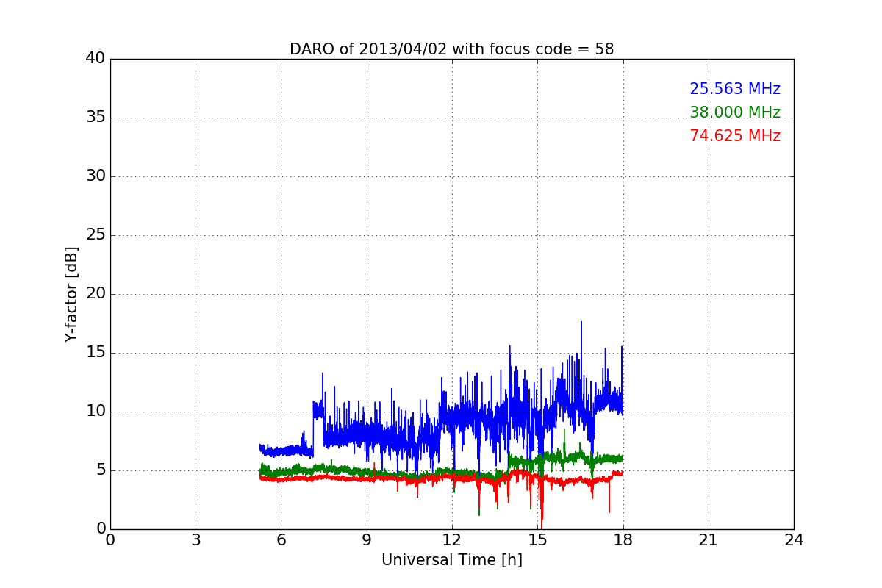Click the x-axis tick label 3
The height and width of the screenshot is (588, 882).
(196, 540)
